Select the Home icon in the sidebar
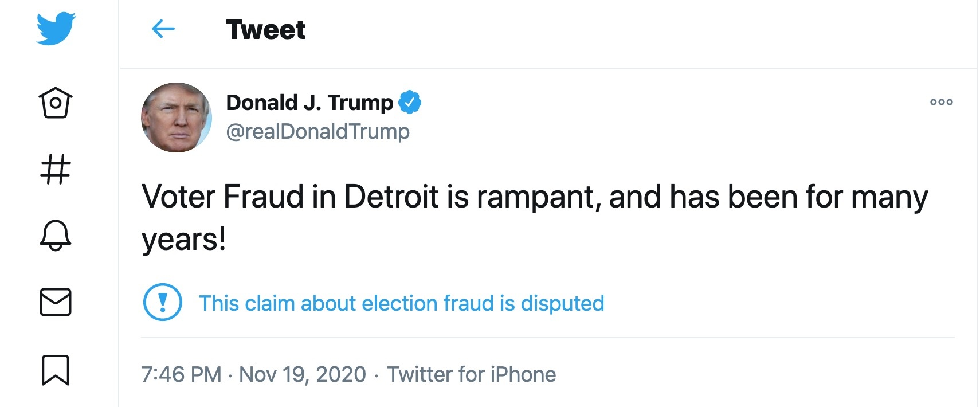Image resolution: width=980 pixels, height=407 pixels. click(54, 103)
